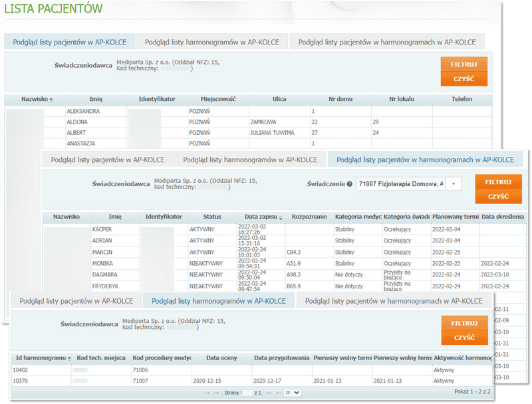Sort by Telefon column header

pos(462,99)
